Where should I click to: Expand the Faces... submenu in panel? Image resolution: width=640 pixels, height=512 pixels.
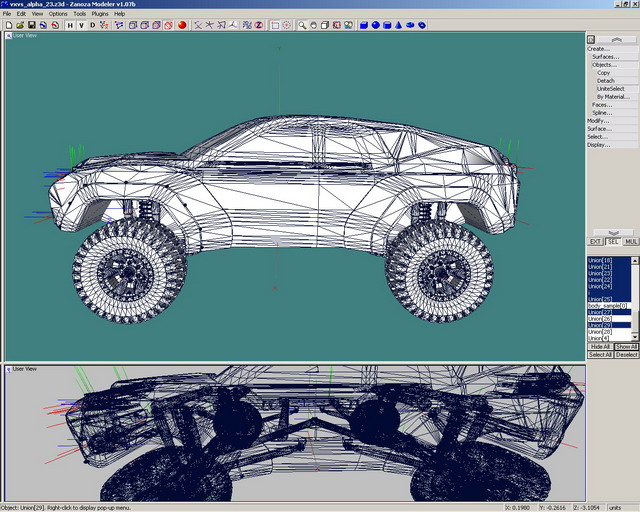pyautogui.click(x=602, y=105)
